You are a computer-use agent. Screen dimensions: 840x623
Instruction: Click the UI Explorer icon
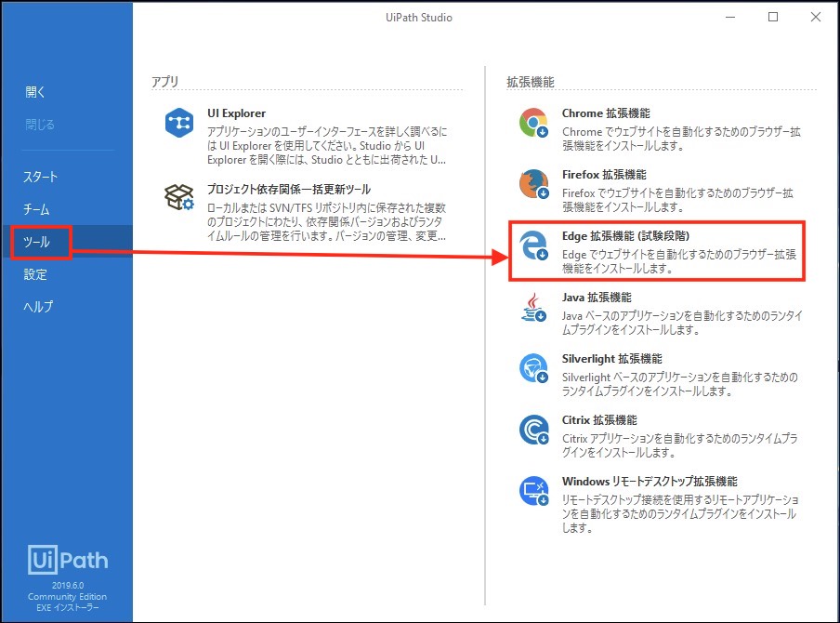pyautogui.click(x=178, y=124)
